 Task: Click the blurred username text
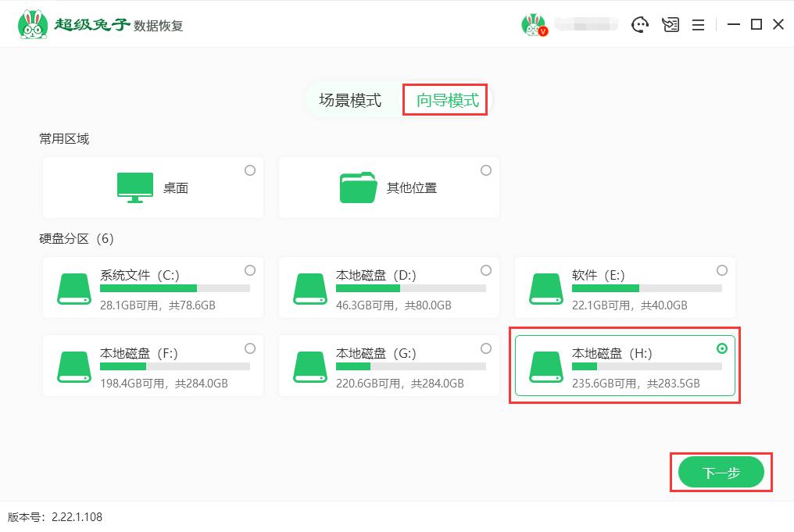pyautogui.click(x=585, y=25)
